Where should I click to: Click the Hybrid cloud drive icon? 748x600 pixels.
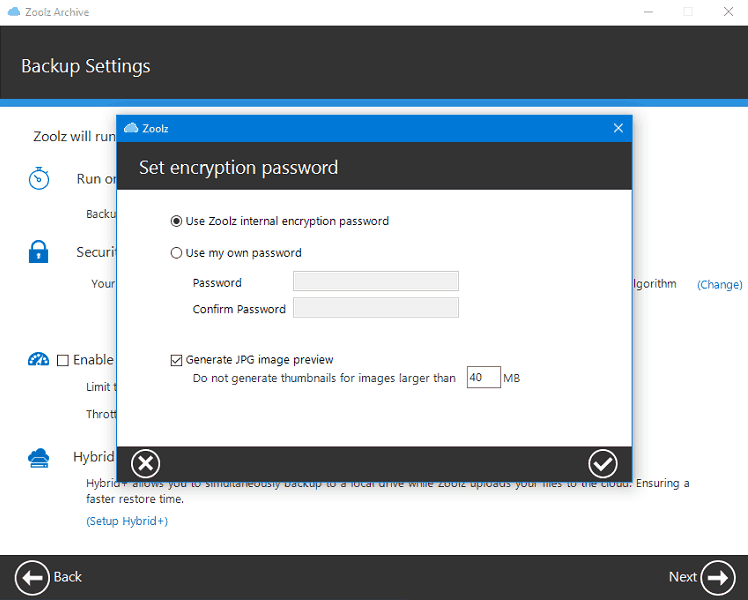click(38, 458)
